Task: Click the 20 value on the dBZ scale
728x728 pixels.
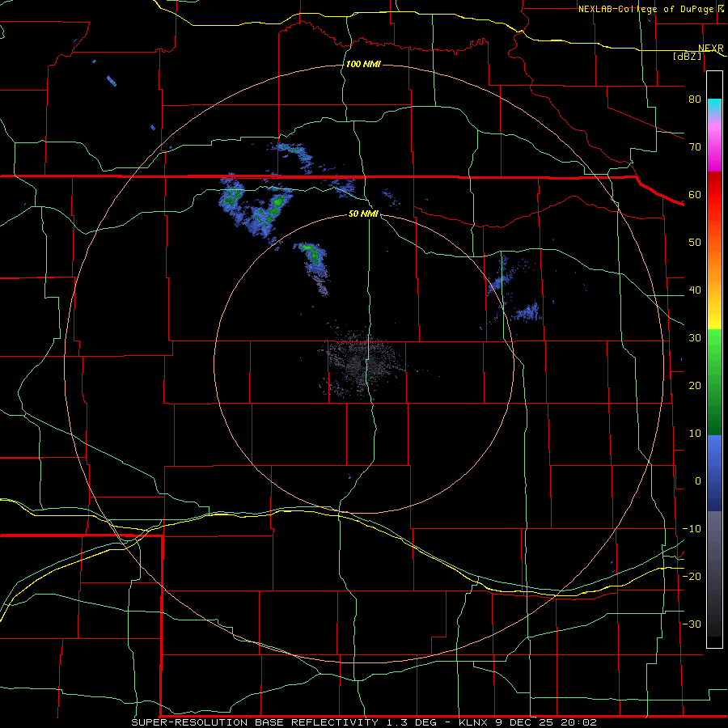Action: [x=695, y=386]
